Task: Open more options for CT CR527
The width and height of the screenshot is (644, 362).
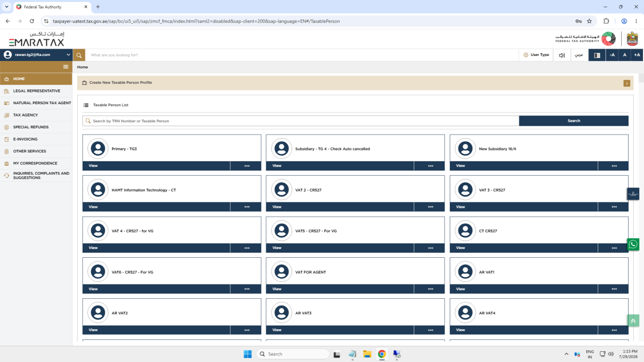Action: tap(614, 248)
